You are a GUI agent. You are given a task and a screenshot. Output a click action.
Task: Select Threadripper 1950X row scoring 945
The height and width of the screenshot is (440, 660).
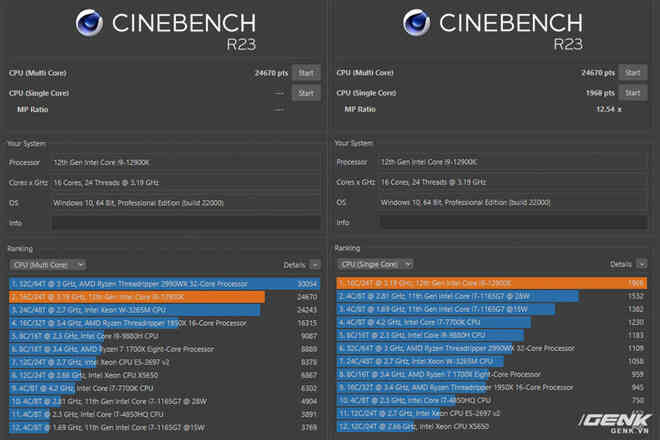[492, 387]
